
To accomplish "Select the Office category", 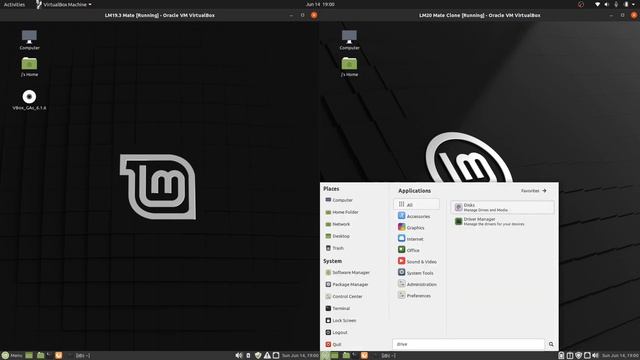I will point(409,250).
